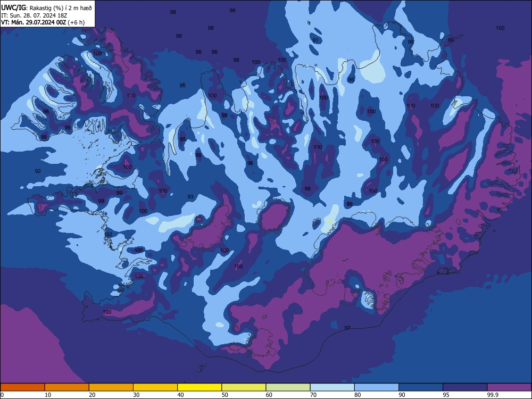Select the sky blue 80–90 legend swatch
The height and width of the screenshot is (399, 532).
click(377, 387)
